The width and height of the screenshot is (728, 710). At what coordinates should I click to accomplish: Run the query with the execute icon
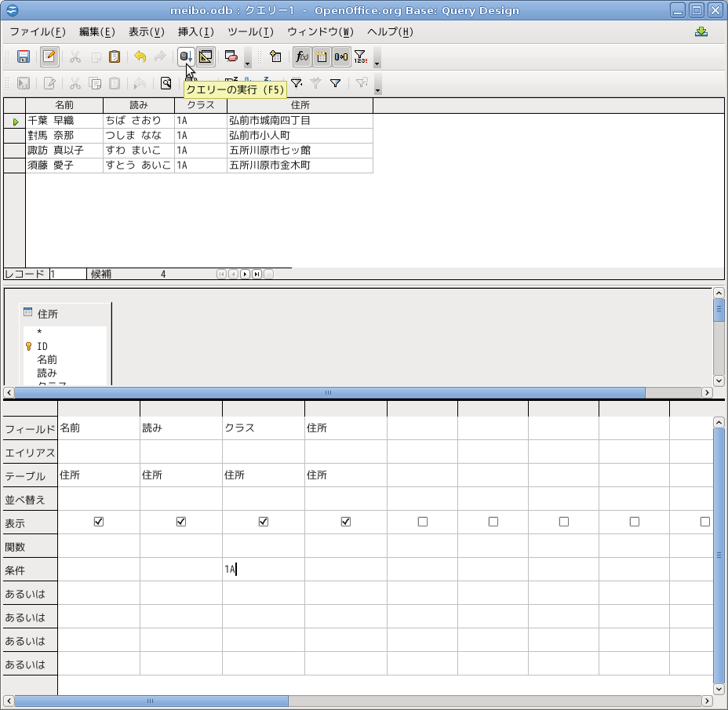186,57
